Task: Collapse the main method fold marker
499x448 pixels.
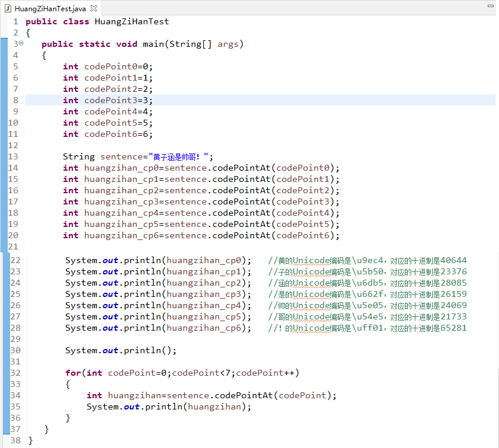Action: click(x=21, y=43)
